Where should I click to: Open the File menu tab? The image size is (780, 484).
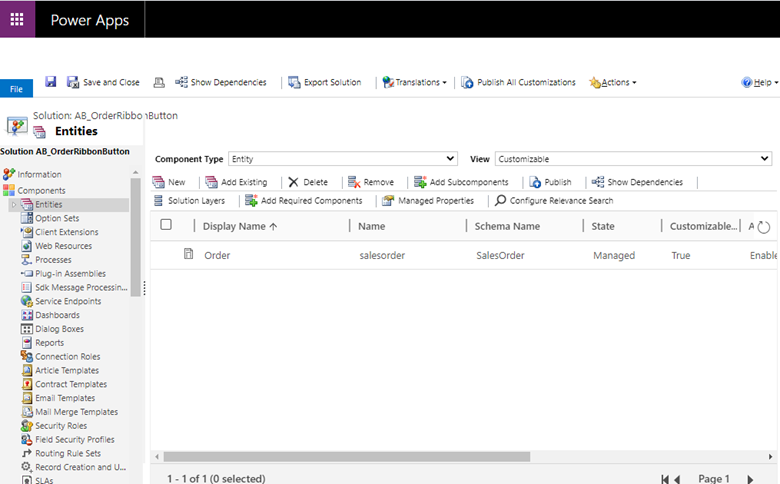pyautogui.click(x=16, y=89)
